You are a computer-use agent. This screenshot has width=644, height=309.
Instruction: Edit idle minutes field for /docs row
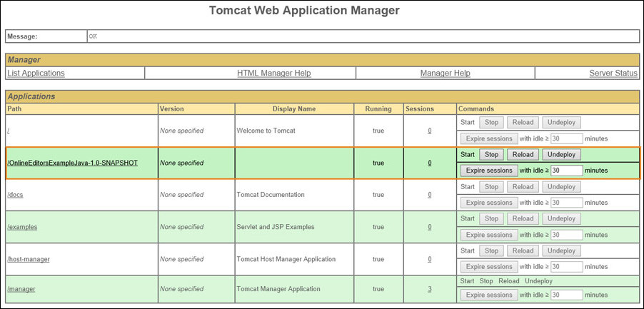click(567, 203)
